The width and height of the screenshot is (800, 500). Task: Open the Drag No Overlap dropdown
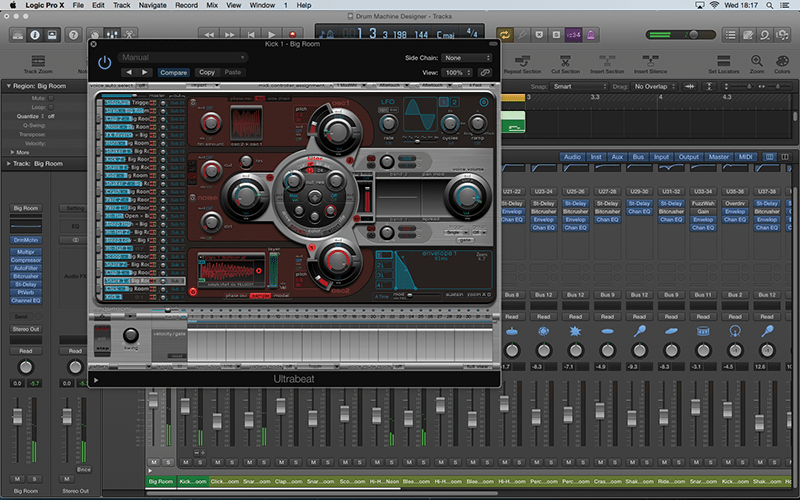pos(655,86)
